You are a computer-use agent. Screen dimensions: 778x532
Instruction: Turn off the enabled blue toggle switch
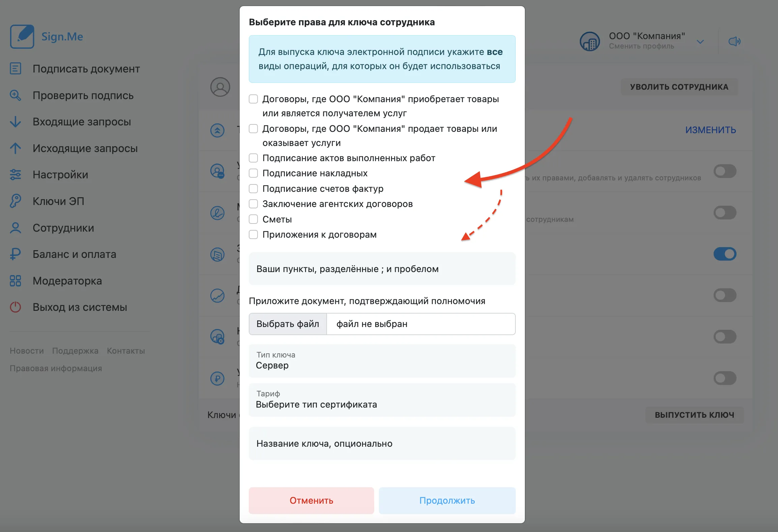[725, 254]
